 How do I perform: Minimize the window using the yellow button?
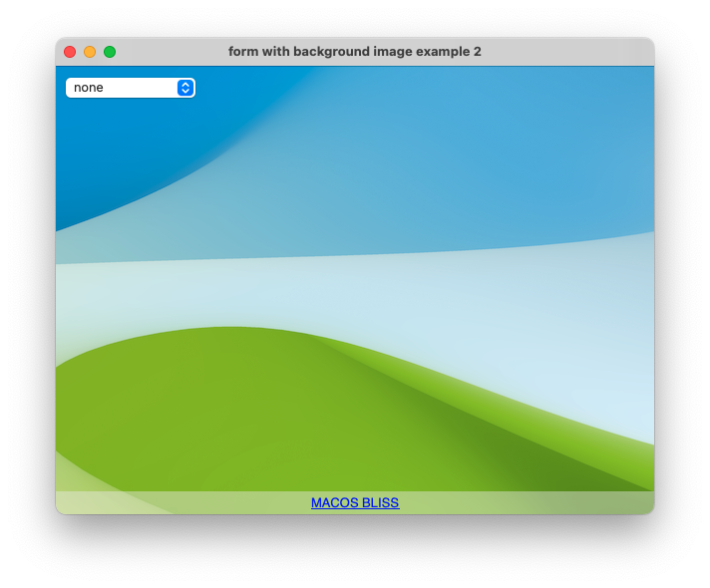click(90, 52)
